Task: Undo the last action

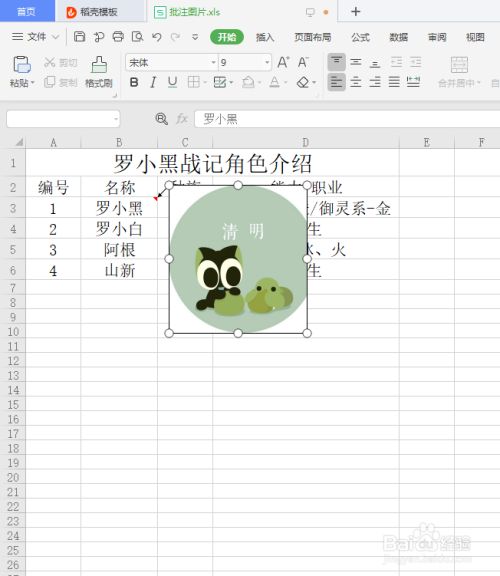Action: pos(157,37)
